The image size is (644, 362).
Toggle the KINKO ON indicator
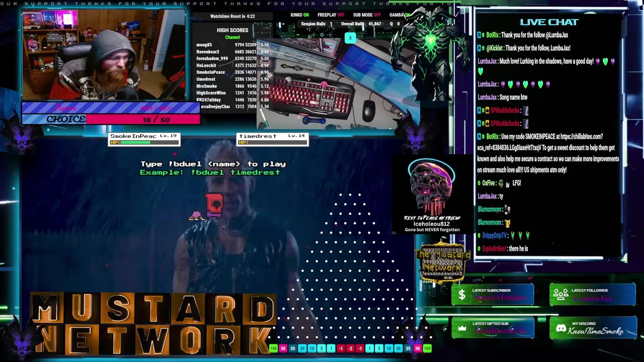(x=299, y=15)
